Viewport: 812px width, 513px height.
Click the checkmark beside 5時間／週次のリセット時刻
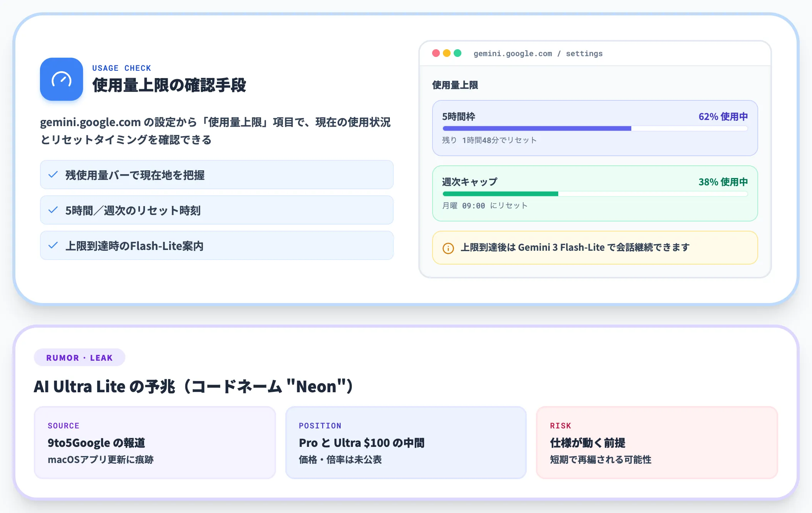click(53, 210)
